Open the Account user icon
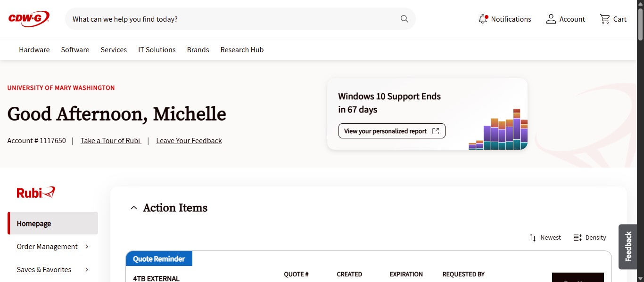This screenshot has width=644, height=282. coord(551,19)
